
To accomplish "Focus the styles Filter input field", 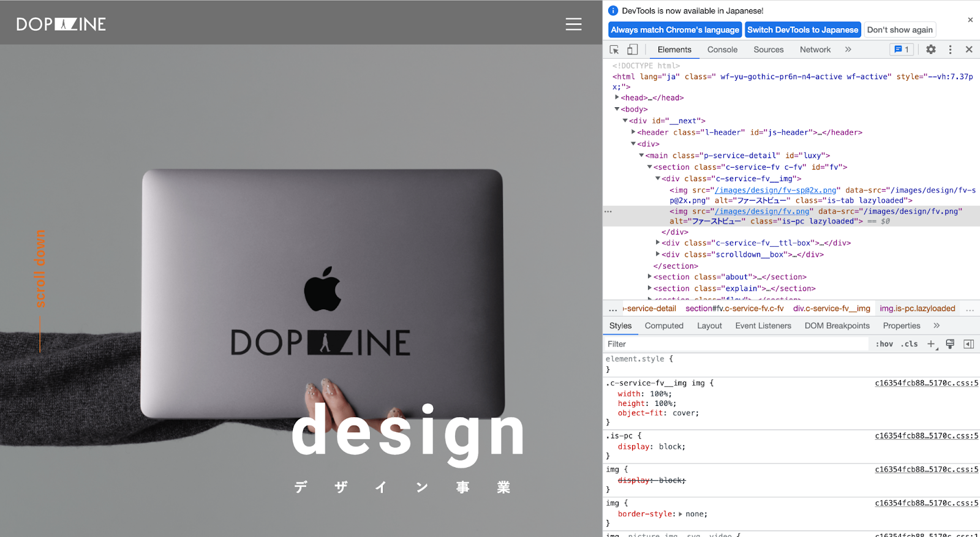I will tap(736, 344).
